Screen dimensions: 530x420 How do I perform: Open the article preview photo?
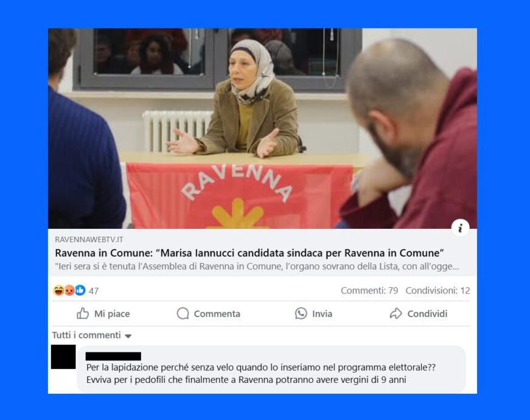[x=262, y=128]
